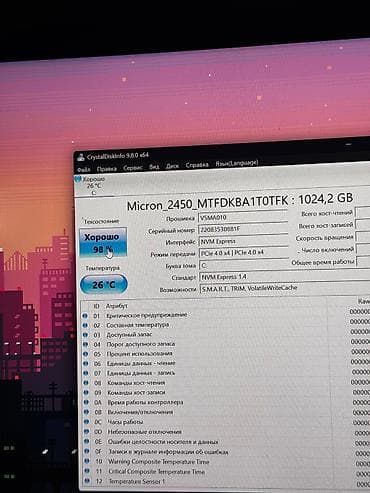Click the ID column header

pyautogui.click(x=96, y=306)
